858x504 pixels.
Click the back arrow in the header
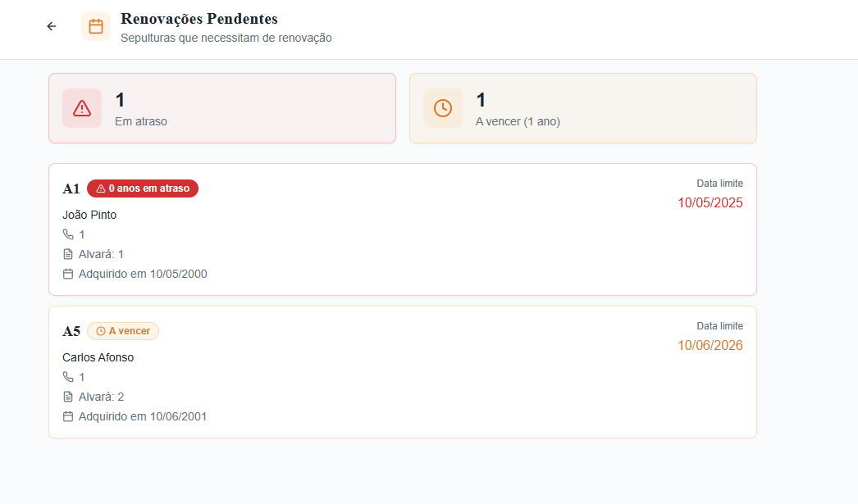coord(52,26)
